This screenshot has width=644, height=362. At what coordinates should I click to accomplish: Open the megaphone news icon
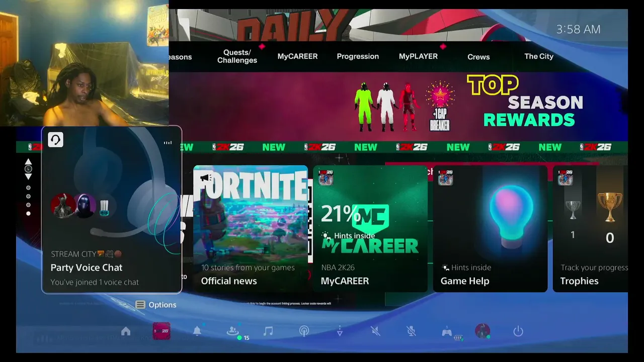pos(205,178)
